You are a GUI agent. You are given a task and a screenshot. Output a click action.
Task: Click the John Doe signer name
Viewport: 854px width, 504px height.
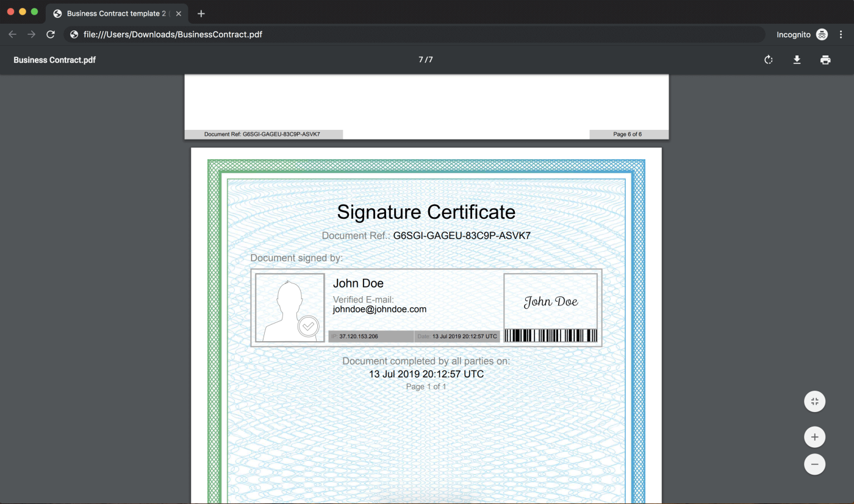point(358,283)
